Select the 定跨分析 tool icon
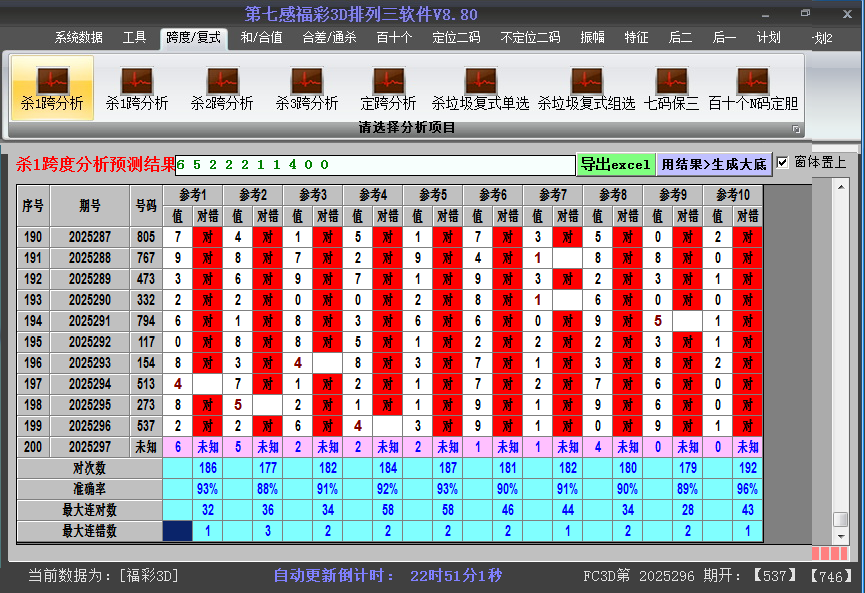The image size is (865, 593). (388, 88)
